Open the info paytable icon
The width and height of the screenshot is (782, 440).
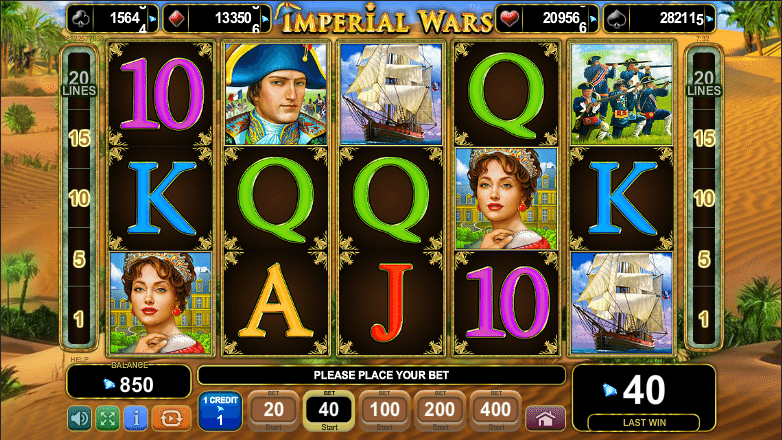pyautogui.click(x=136, y=418)
